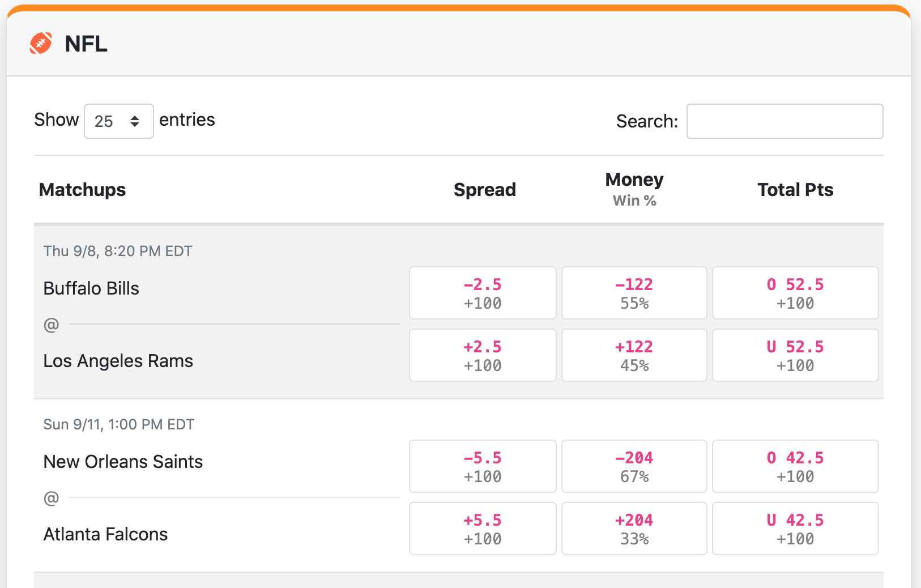Sort by the Matchups column header
This screenshot has width=921, height=588.
click(83, 190)
